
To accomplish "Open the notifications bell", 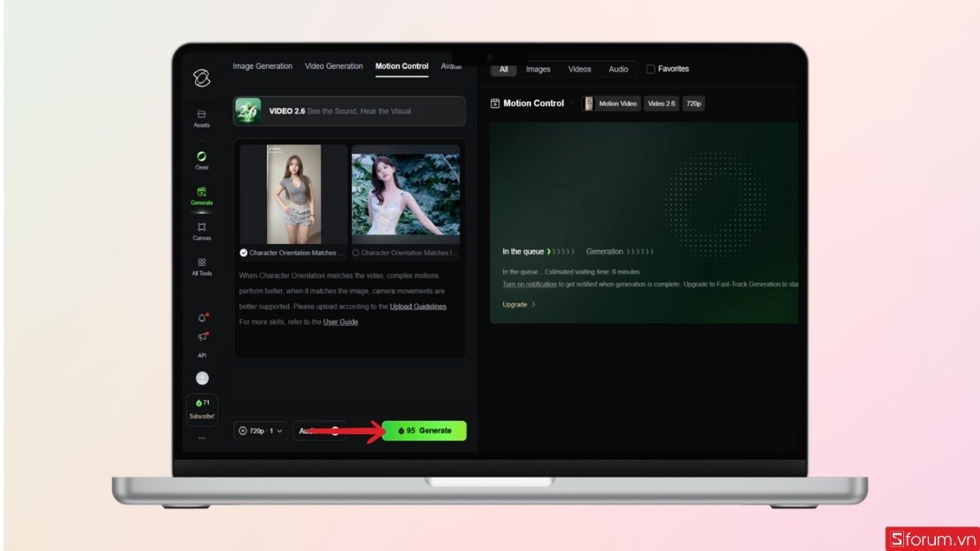I will pos(201,318).
